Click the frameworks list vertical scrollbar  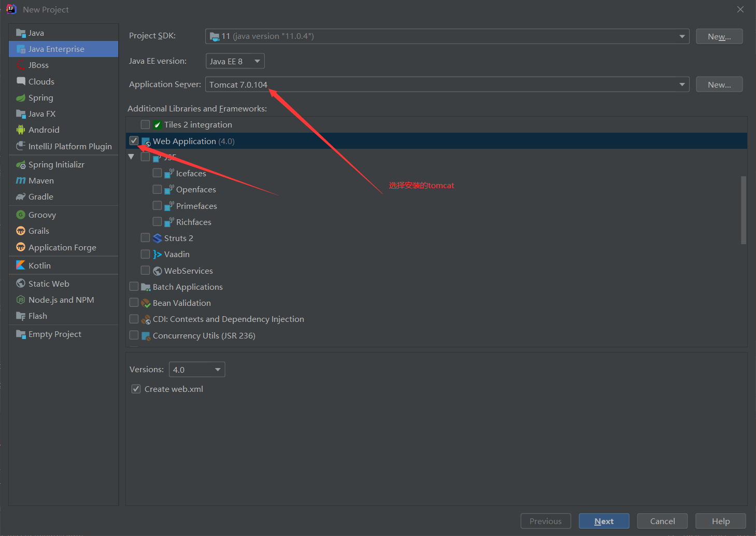point(744,210)
